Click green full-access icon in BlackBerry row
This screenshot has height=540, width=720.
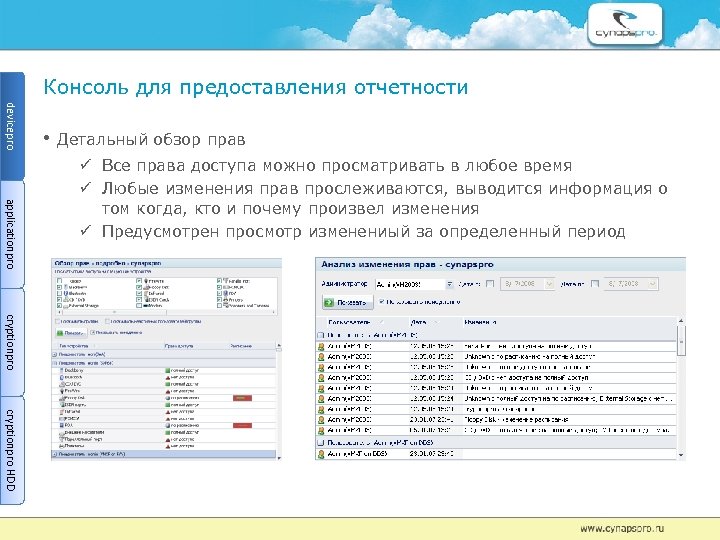click(x=168, y=370)
